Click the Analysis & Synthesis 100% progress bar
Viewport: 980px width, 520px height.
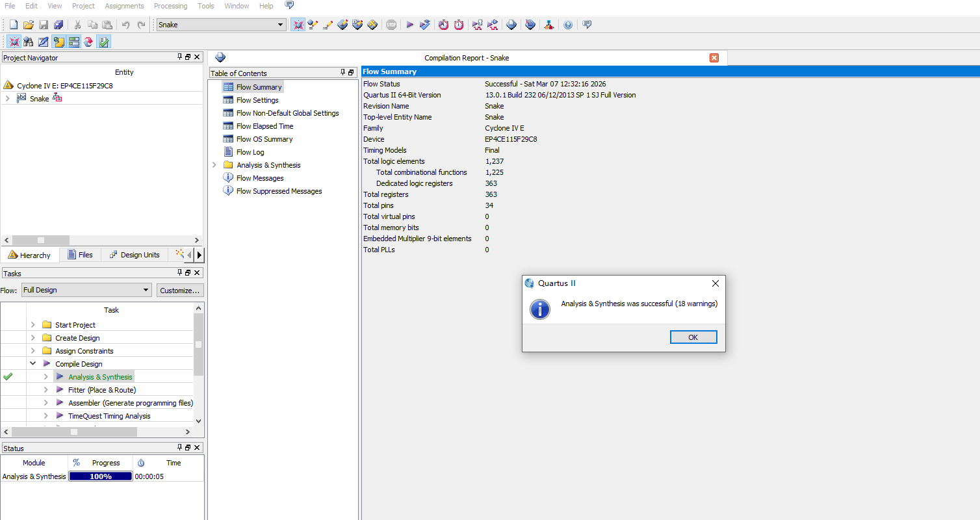pos(101,476)
